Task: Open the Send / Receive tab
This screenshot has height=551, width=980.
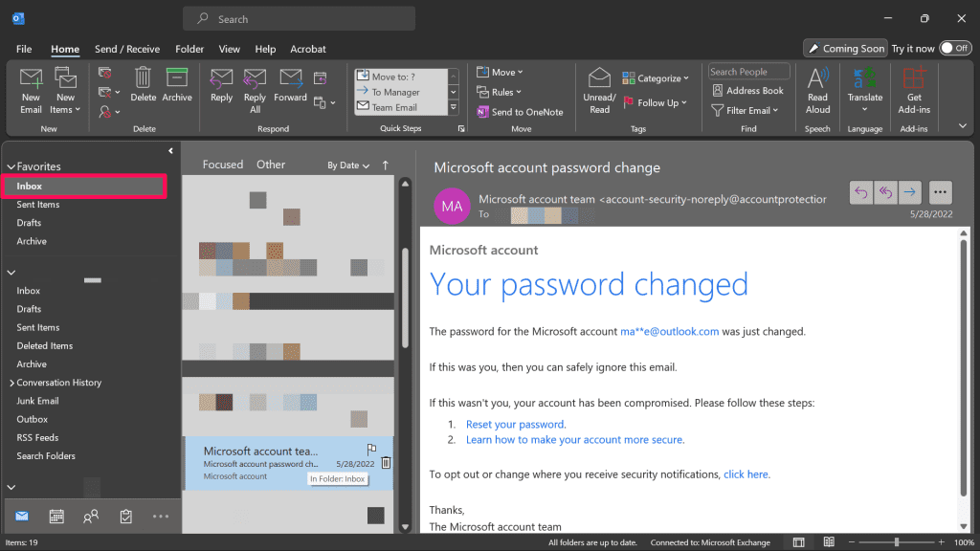Action: (x=127, y=49)
